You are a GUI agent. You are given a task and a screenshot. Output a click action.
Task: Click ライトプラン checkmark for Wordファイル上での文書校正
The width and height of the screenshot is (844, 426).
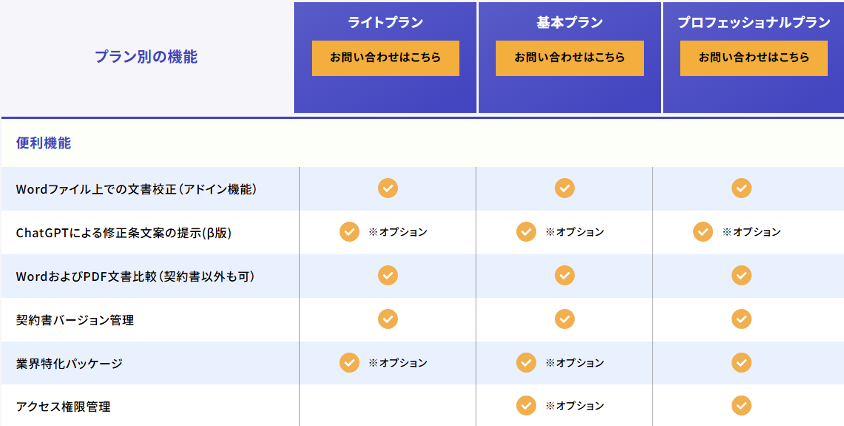pyautogui.click(x=388, y=188)
